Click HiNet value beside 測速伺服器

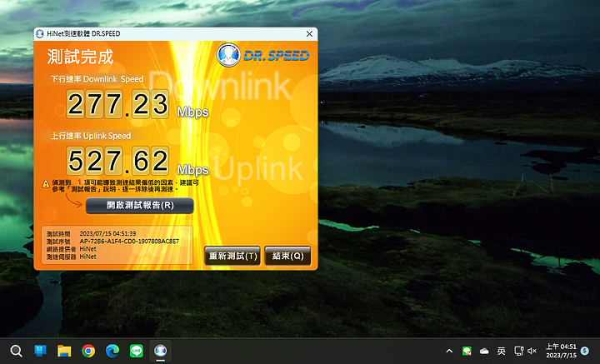[x=87, y=257]
